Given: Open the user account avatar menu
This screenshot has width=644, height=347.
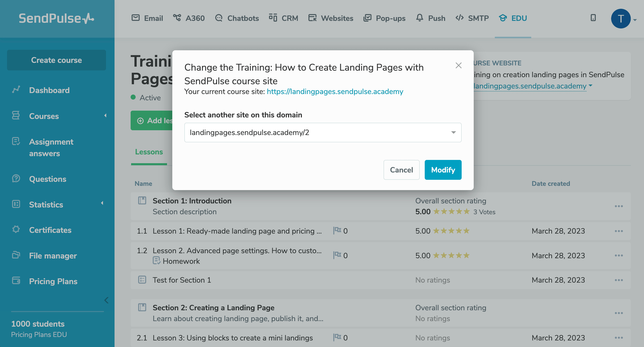Looking at the screenshot, I should click(621, 19).
